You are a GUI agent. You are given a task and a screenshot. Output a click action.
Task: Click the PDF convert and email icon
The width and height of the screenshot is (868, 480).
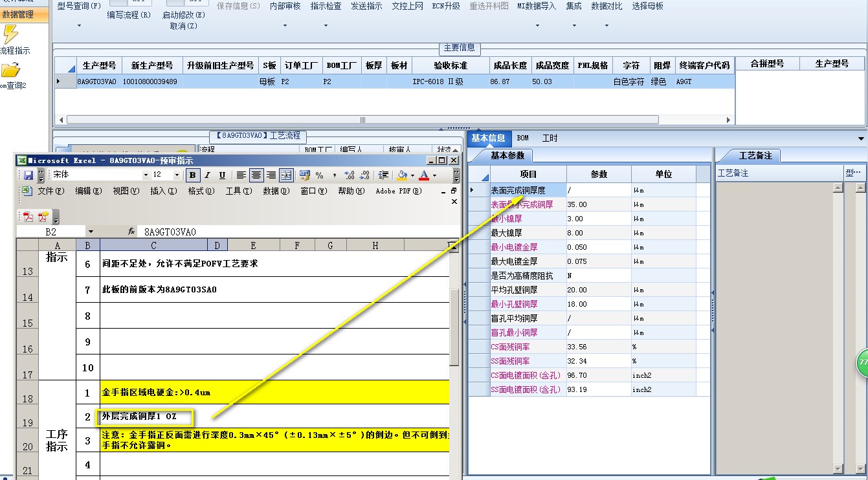43,217
